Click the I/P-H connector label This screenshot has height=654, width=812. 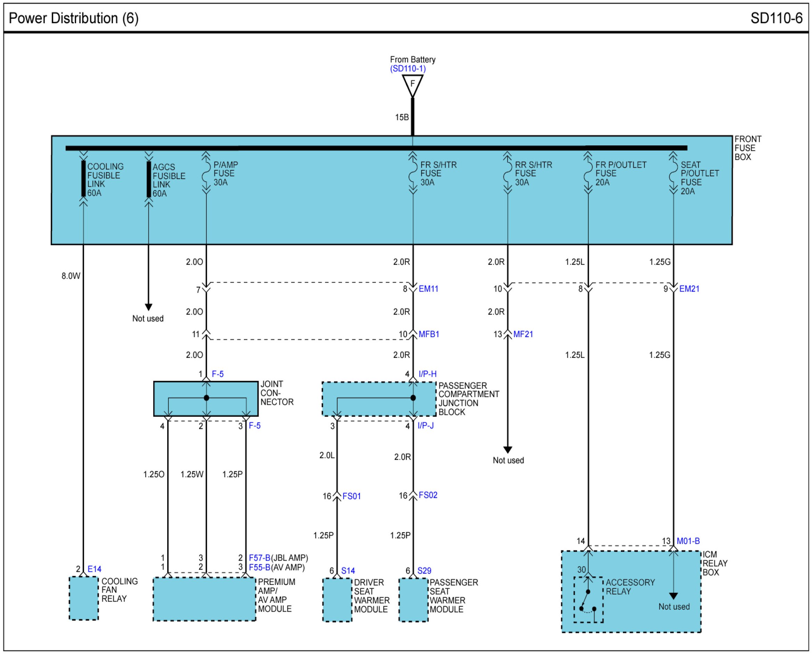coord(427,374)
